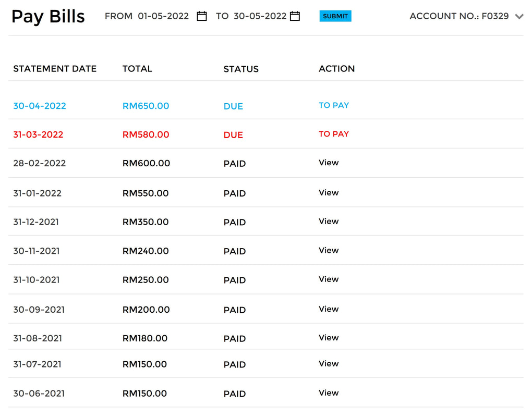
Task: Click the amount RM650.00
Action: (x=146, y=106)
